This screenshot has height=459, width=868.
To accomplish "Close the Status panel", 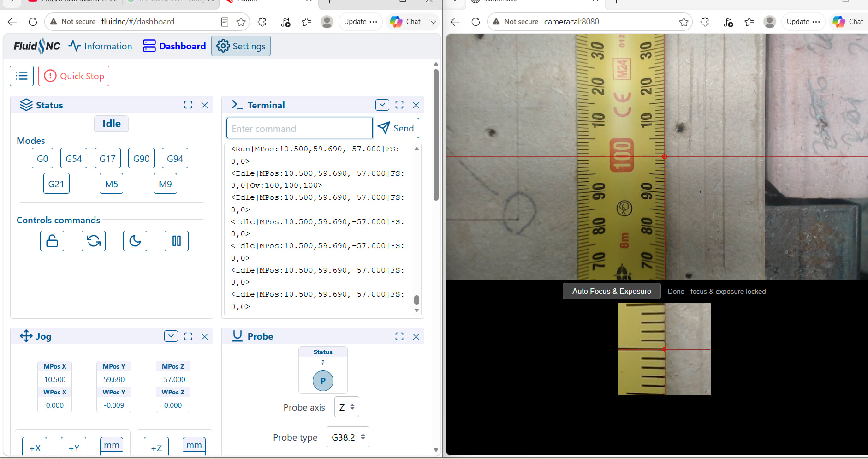I will coord(205,105).
